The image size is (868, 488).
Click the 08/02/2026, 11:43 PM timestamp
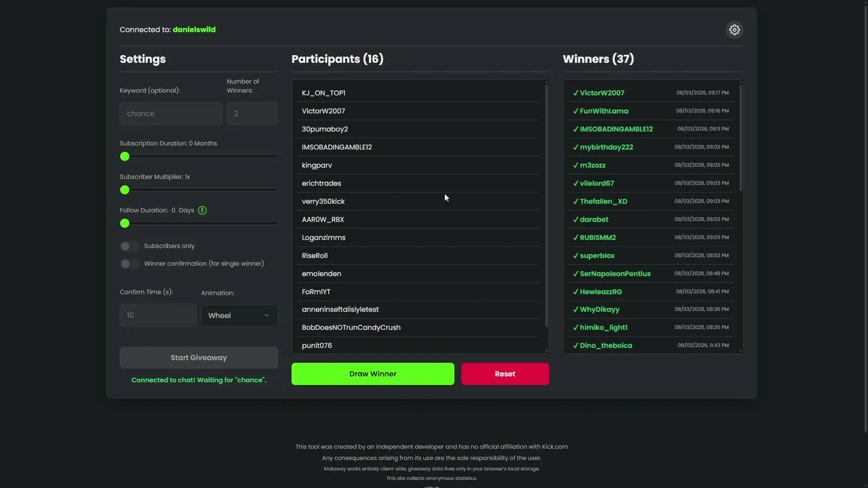[x=703, y=346]
